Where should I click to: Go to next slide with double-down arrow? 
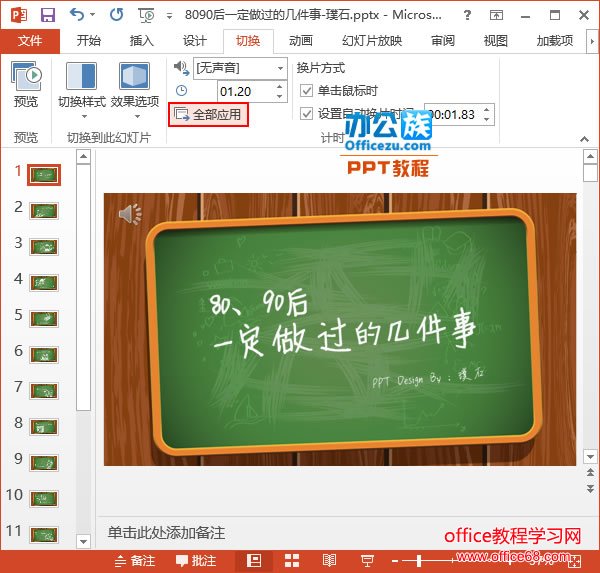coord(590,488)
